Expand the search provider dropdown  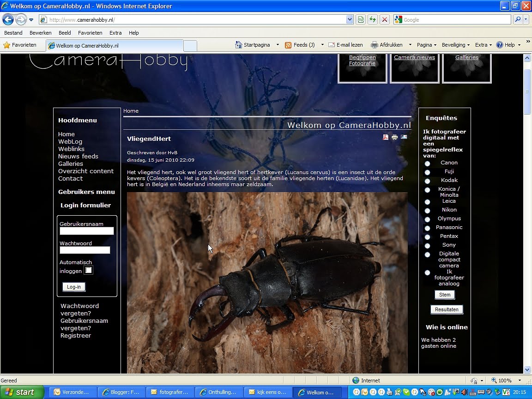click(526, 20)
